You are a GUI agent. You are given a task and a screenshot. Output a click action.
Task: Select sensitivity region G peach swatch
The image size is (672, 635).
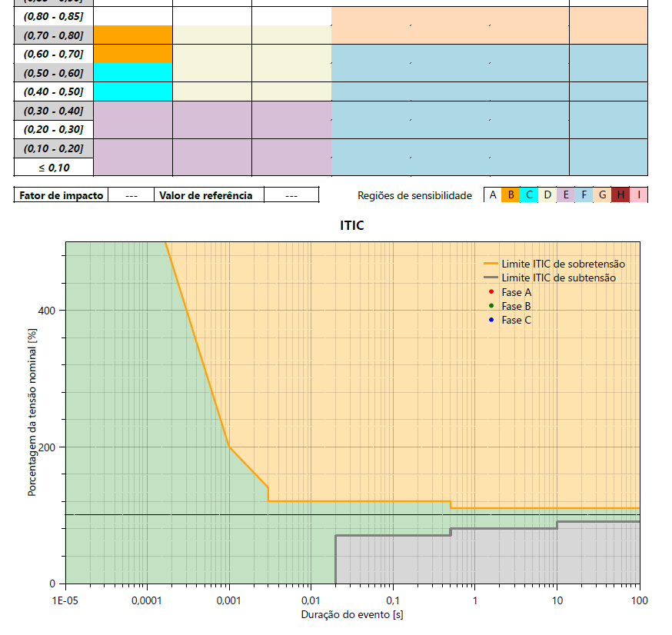(602, 195)
